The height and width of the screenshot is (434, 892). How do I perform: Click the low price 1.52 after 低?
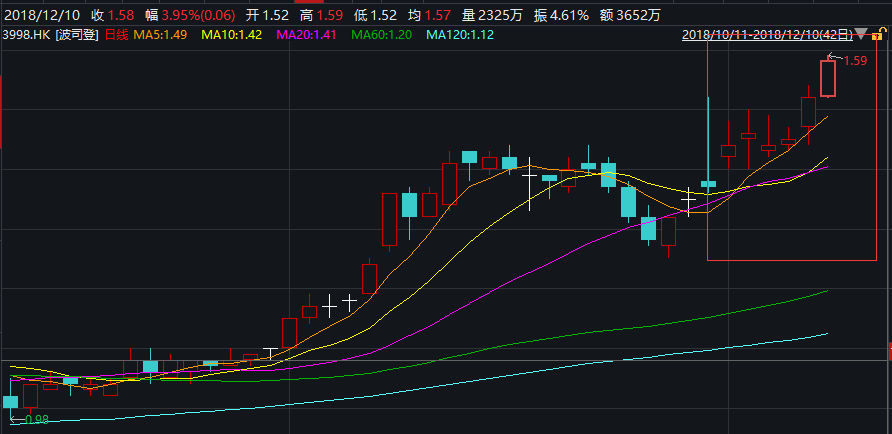click(x=385, y=15)
